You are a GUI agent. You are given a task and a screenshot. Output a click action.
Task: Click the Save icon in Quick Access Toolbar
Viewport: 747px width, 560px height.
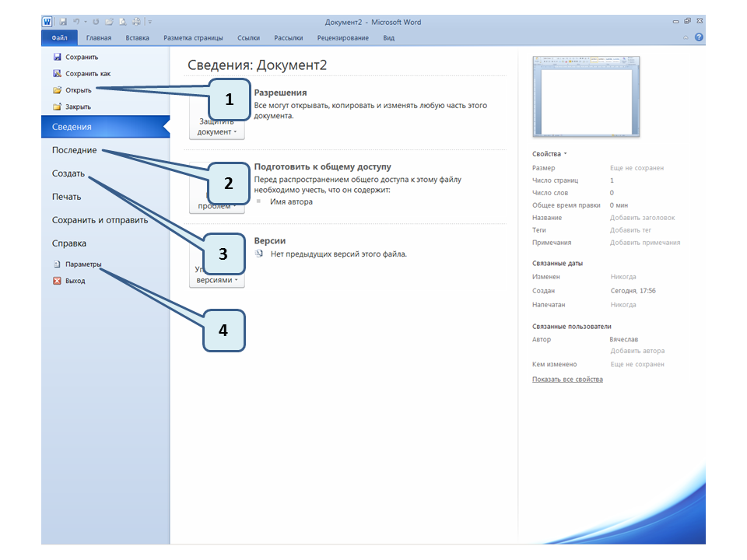(x=63, y=22)
